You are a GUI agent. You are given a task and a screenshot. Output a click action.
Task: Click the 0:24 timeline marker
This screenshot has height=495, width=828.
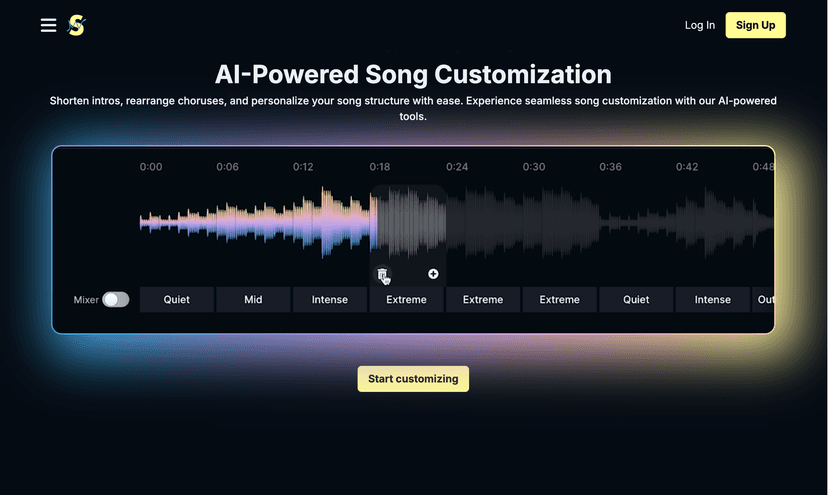(x=457, y=167)
